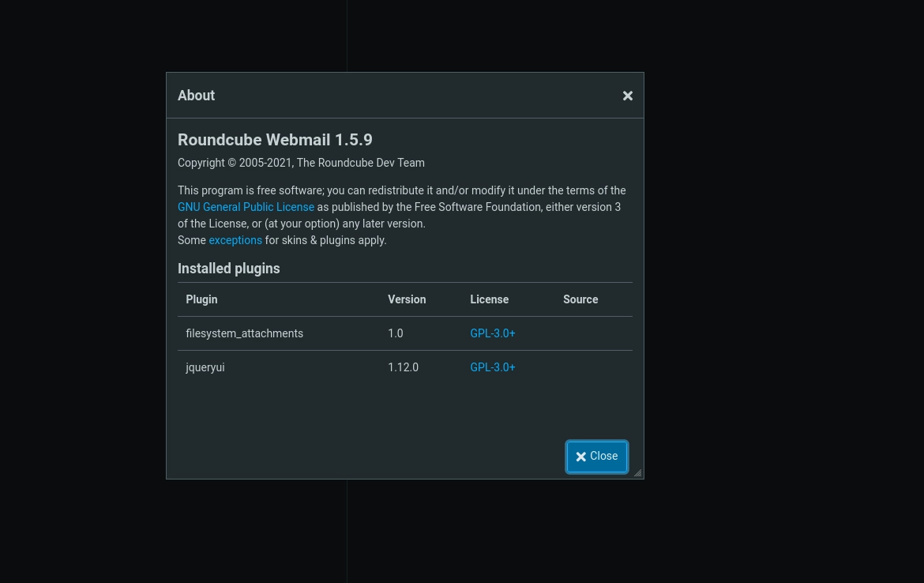Dismiss the About dialog via header X icon
924x583 pixels.
[x=628, y=96]
